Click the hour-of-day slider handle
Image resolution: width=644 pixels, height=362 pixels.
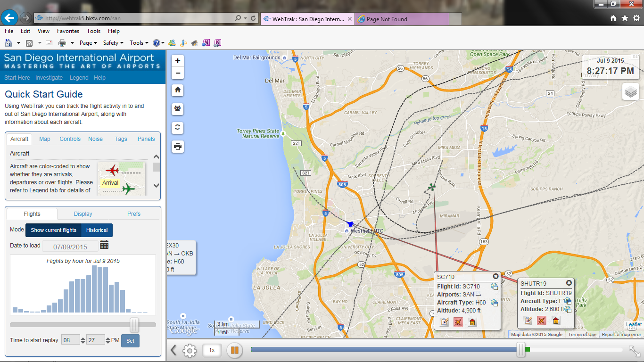pos(134,325)
